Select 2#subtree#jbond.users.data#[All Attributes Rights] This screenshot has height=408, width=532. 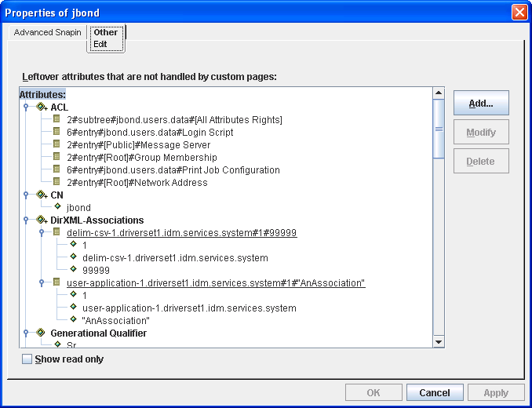point(174,120)
